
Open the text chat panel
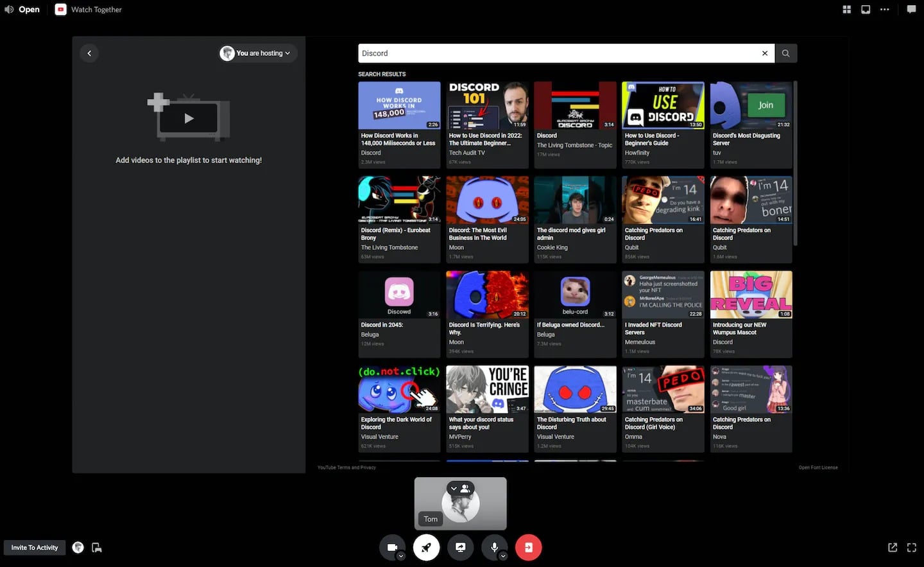[x=911, y=9]
